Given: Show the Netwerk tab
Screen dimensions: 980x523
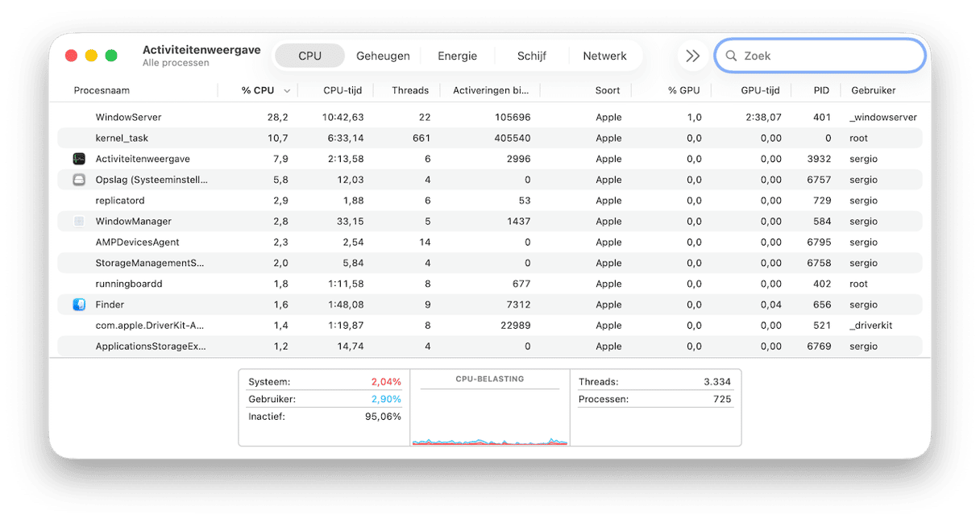Looking at the screenshot, I should [x=604, y=56].
